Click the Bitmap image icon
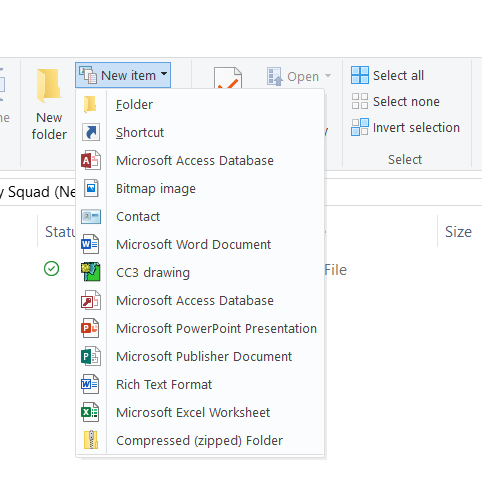 [x=91, y=188]
